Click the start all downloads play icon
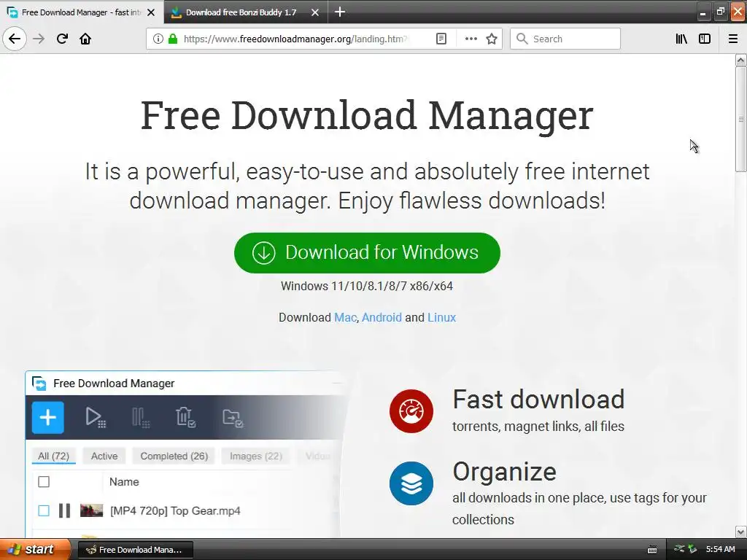This screenshot has height=560, width=747. [96, 418]
